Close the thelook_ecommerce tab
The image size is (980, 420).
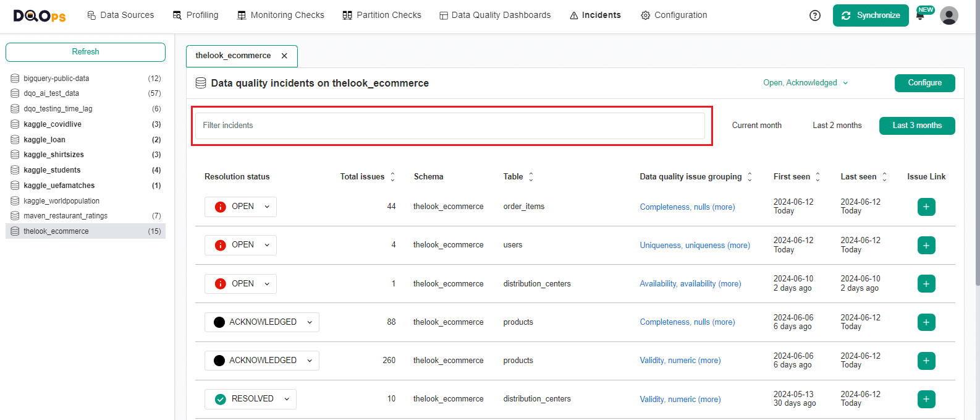[284, 56]
